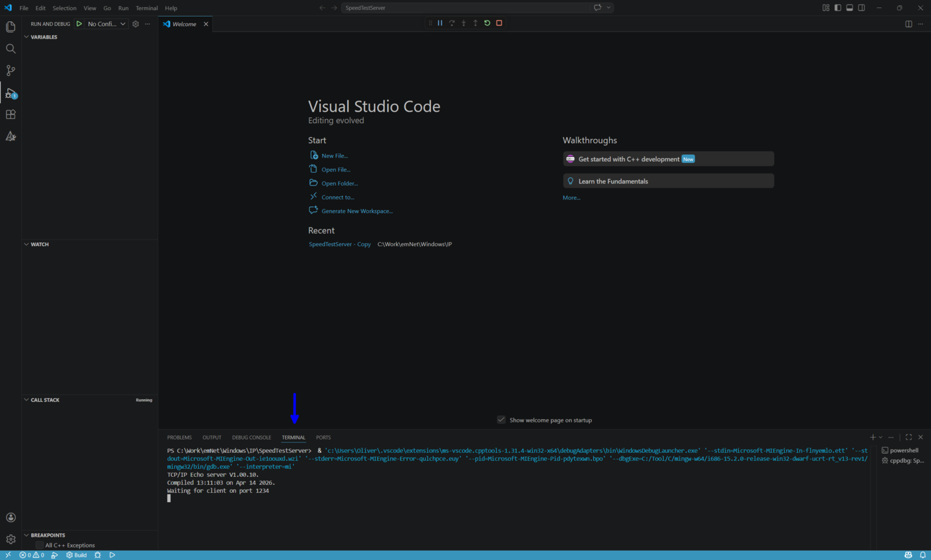Check the All C++ Exceptions breakpoint
931x560 pixels.
[39, 545]
